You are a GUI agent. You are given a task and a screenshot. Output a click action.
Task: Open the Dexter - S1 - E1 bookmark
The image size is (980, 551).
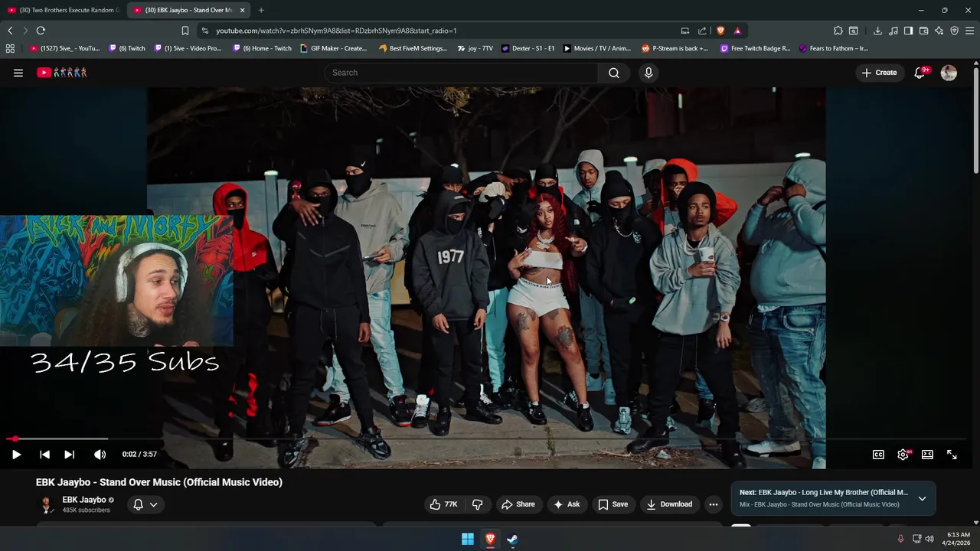[528, 48]
